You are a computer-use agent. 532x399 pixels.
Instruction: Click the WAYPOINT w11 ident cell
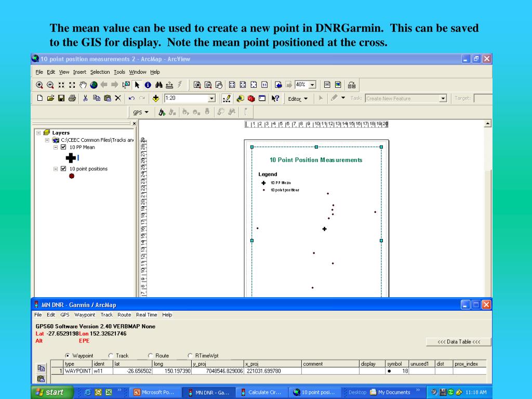[102, 371]
